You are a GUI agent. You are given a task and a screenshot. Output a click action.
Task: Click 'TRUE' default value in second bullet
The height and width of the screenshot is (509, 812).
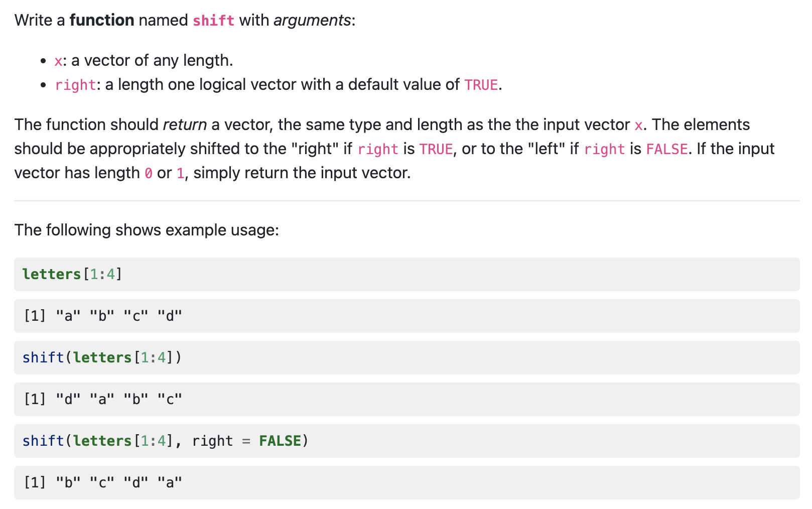point(481,85)
